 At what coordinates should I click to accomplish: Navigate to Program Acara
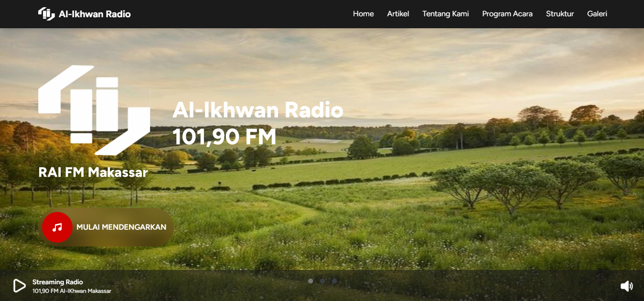point(507,14)
